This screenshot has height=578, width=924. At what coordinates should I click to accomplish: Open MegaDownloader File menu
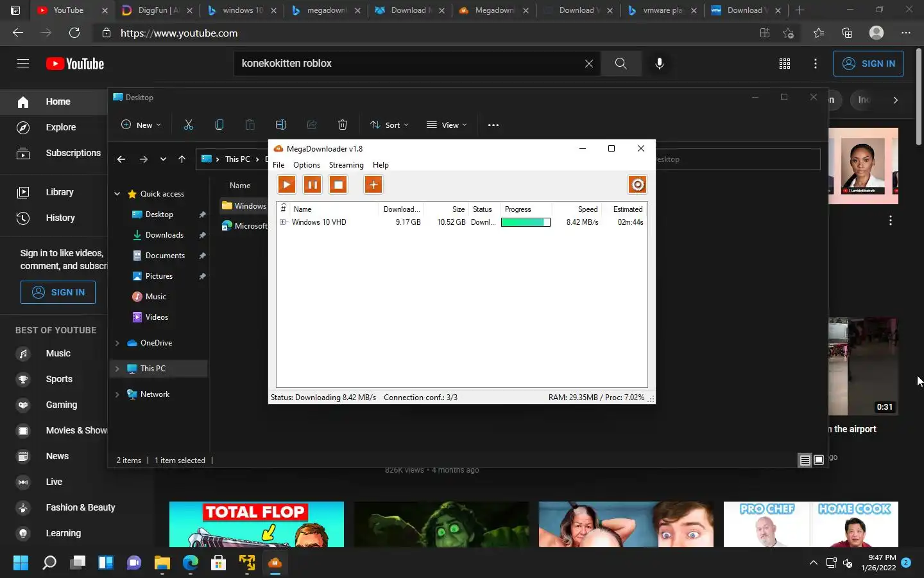[278, 165]
